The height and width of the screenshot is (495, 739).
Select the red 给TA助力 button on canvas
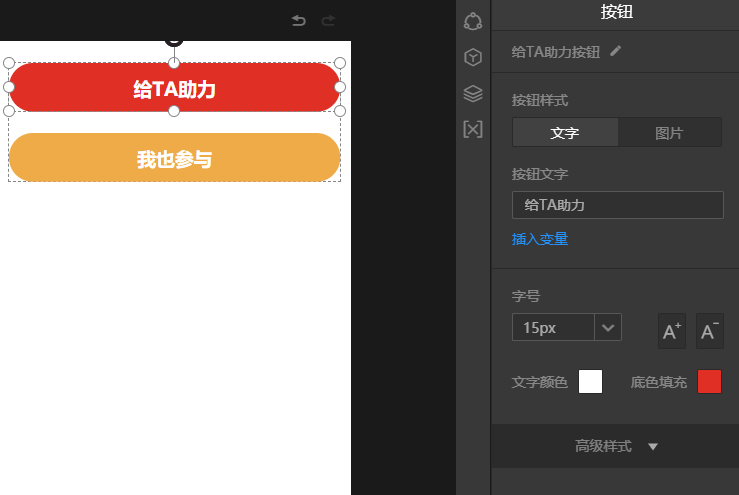(174, 87)
